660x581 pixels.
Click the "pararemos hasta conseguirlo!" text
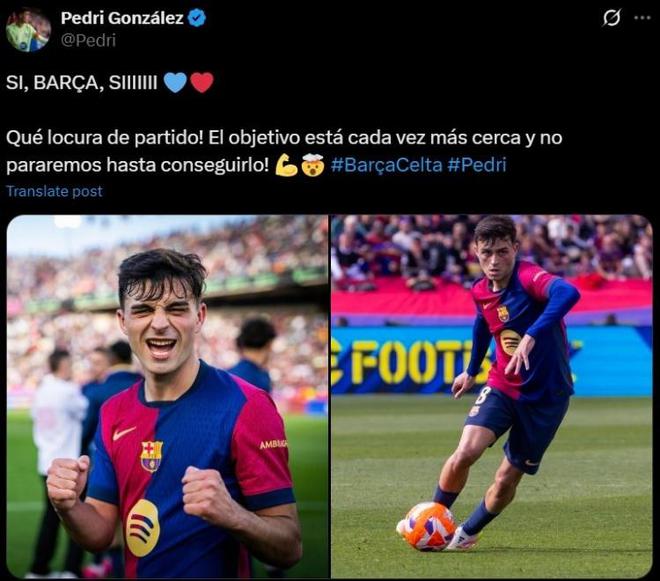pos(136,165)
